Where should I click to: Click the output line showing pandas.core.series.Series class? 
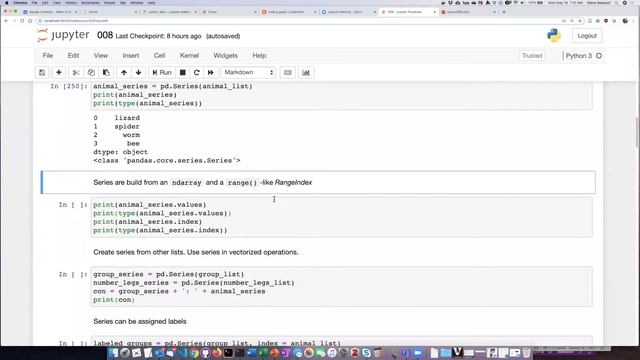tap(167, 160)
